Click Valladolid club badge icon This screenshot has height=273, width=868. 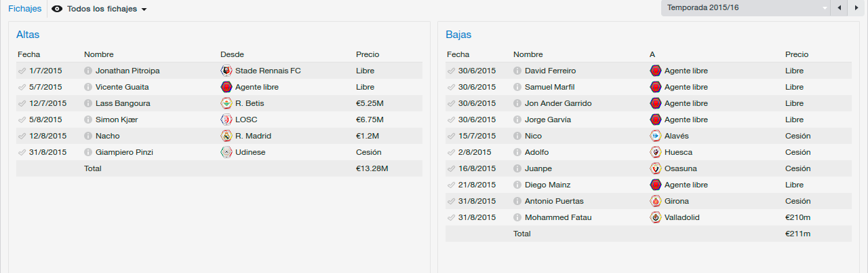(x=656, y=217)
